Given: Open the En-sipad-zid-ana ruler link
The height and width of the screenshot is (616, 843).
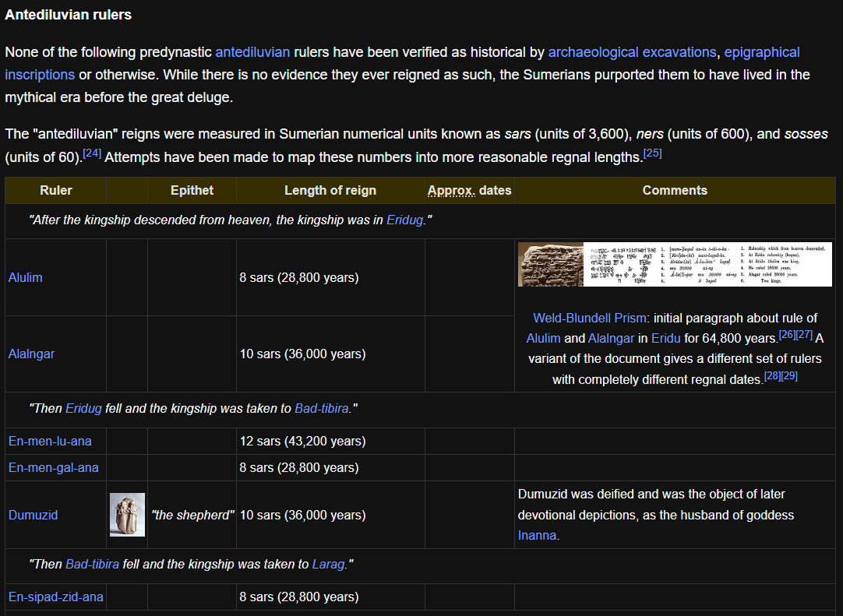Looking at the screenshot, I should (55, 597).
